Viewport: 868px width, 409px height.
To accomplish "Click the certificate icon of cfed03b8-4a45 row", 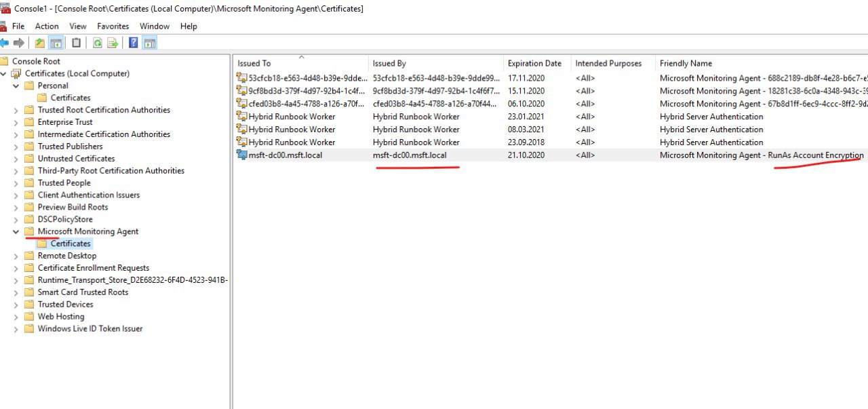I will coord(241,103).
